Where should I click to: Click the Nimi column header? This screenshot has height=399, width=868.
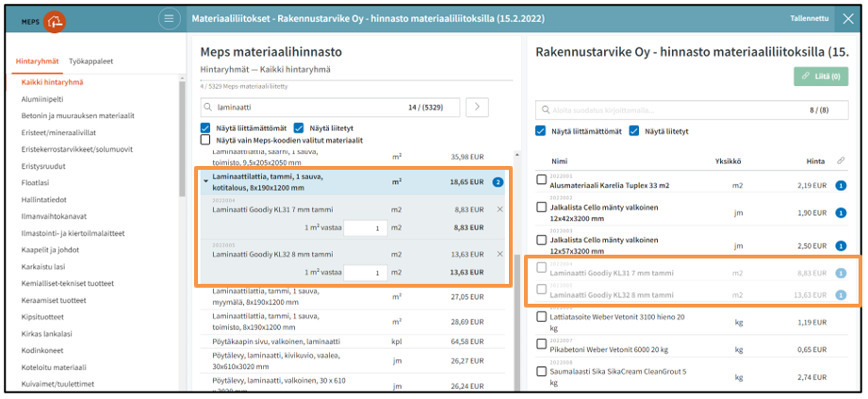point(559,161)
